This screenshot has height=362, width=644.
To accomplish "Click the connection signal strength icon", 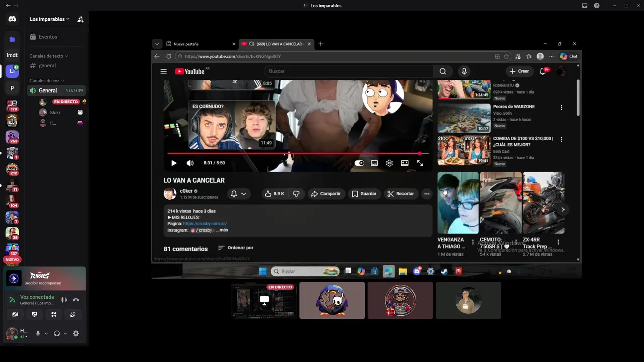I will (x=13, y=300).
